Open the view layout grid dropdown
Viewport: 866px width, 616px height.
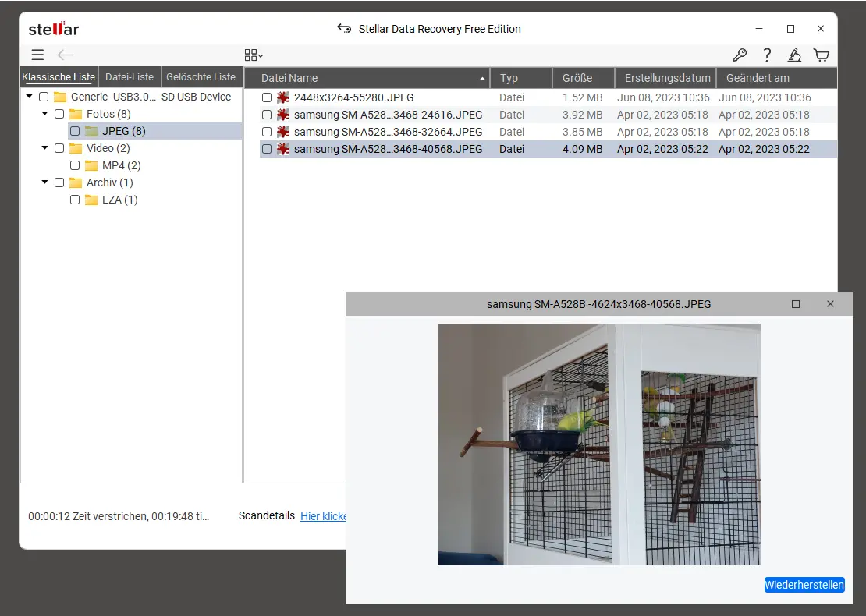tap(254, 55)
